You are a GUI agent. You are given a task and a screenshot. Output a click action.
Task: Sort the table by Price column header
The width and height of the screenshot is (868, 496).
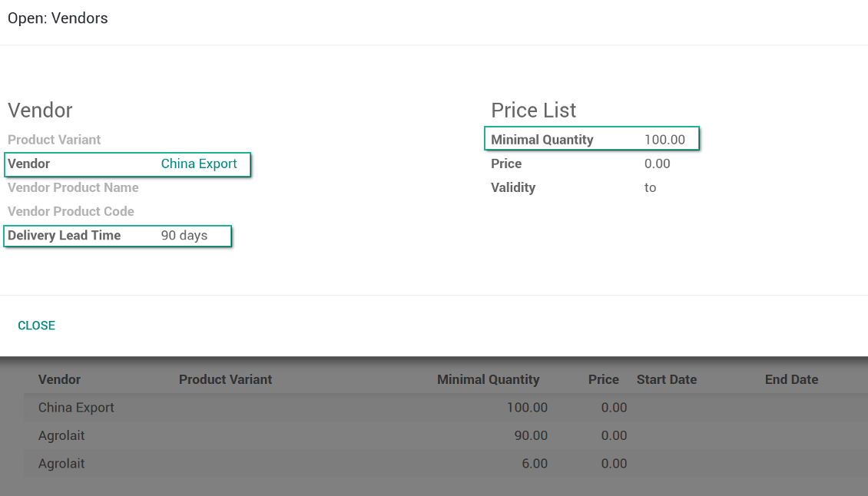point(603,379)
